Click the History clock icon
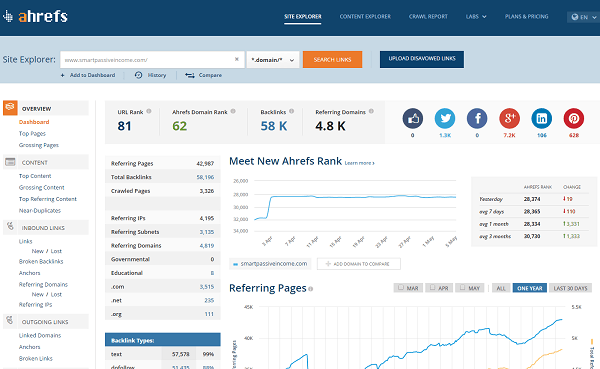 click(x=138, y=75)
